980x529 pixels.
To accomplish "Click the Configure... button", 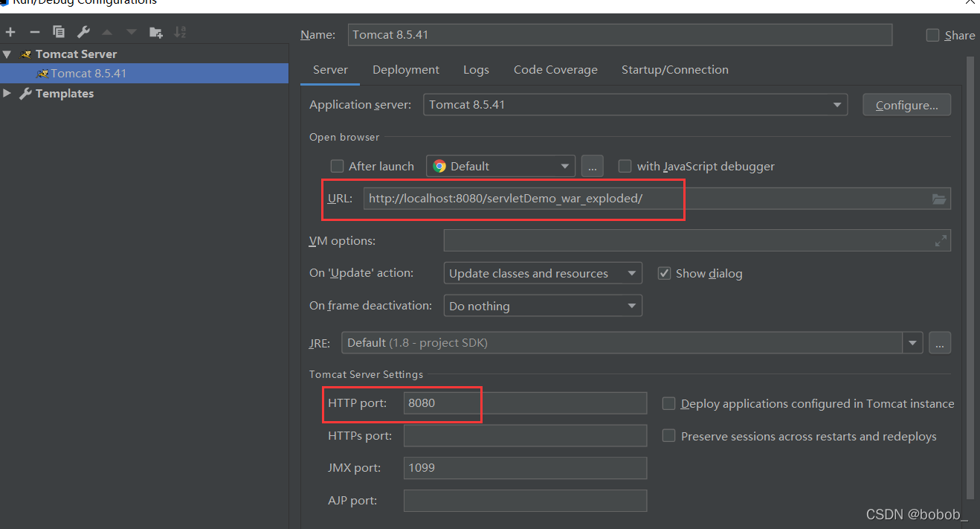I will tap(906, 105).
